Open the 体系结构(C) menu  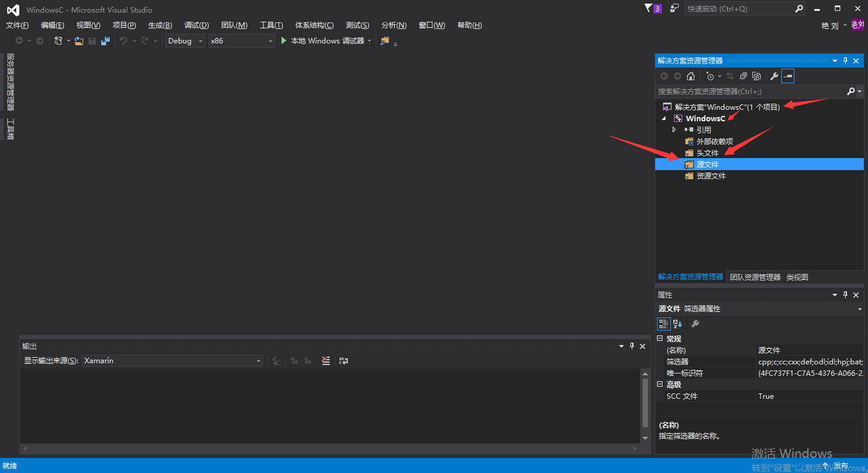(314, 25)
